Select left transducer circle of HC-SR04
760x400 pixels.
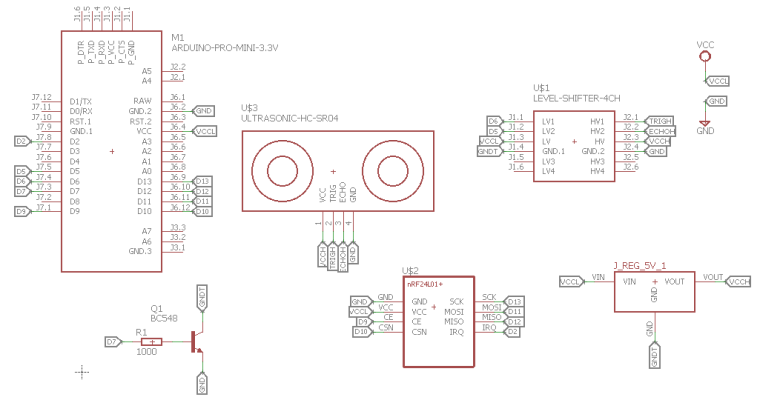point(282,171)
